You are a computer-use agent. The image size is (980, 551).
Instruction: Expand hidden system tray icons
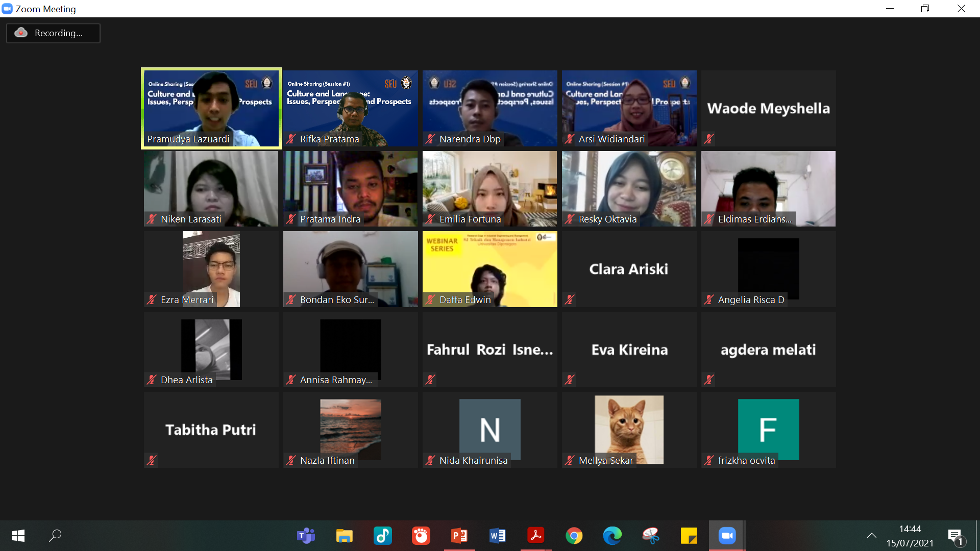871,536
